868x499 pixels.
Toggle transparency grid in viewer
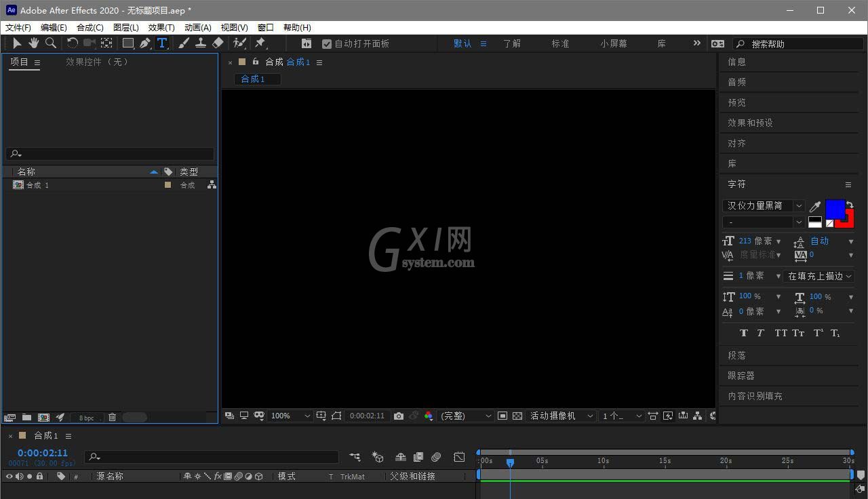(x=517, y=416)
